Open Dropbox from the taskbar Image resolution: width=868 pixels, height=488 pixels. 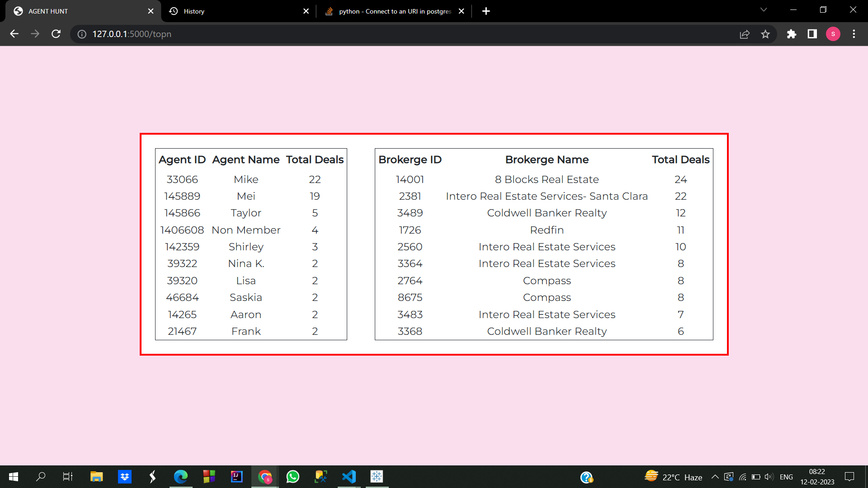(x=124, y=477)
